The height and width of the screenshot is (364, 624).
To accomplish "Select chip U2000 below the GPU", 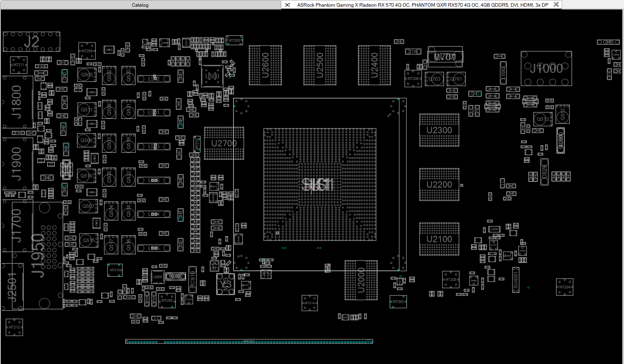I will (x=361, y=280).
